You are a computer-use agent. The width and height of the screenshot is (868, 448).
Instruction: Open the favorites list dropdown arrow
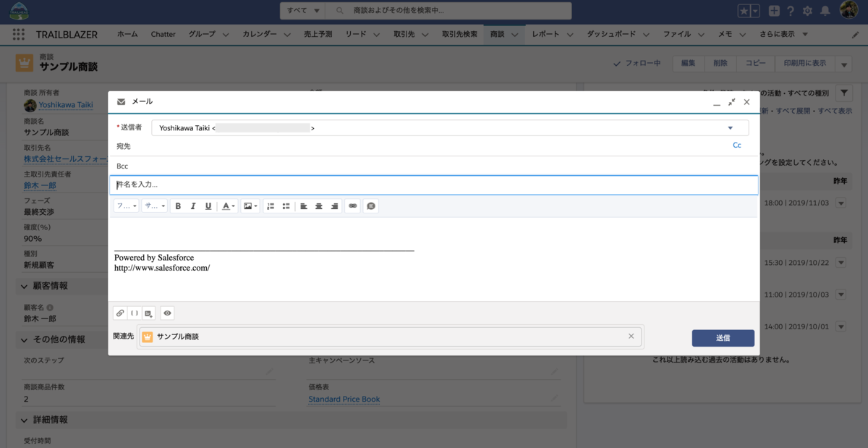pyautogui.click(x=755, y=11)
